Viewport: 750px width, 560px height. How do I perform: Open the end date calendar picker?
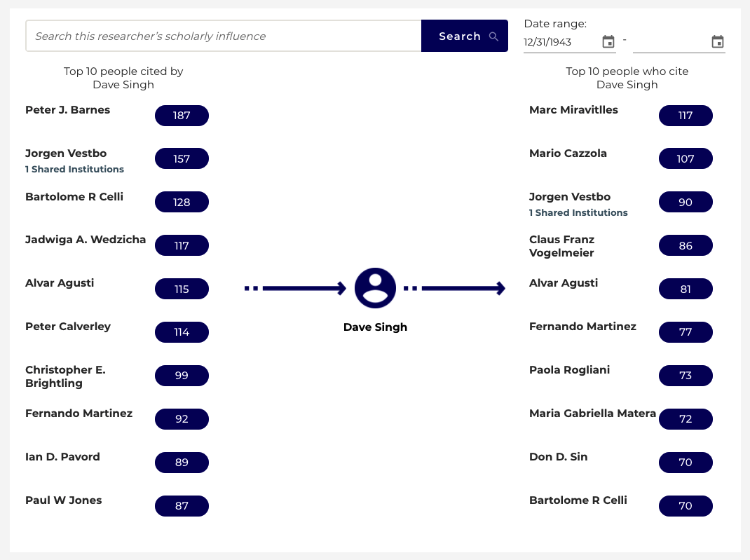click(718, 41)
